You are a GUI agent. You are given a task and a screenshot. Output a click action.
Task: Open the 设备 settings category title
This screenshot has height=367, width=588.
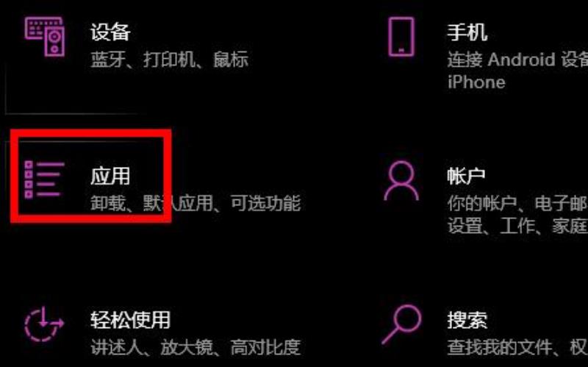point(110,32)
